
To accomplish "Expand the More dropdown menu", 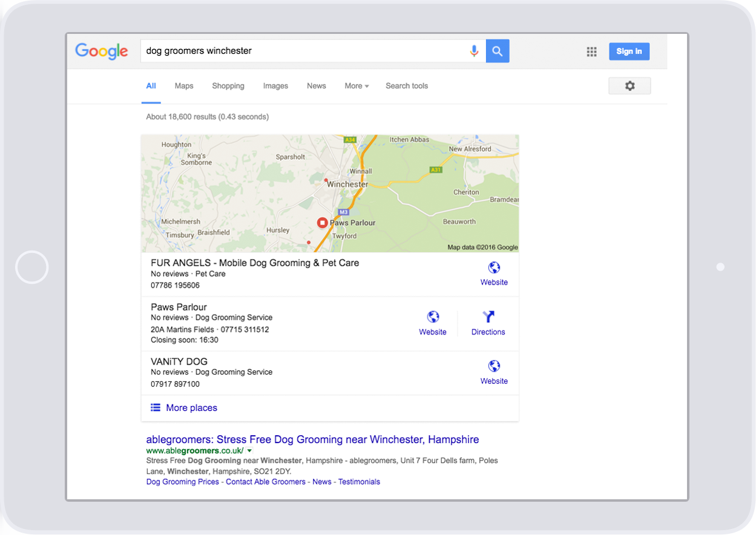I will [357, 86].
